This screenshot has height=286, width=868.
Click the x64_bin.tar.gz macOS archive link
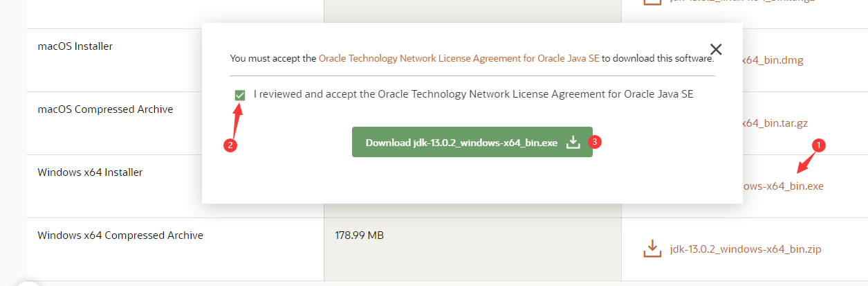tap(775, 123)
